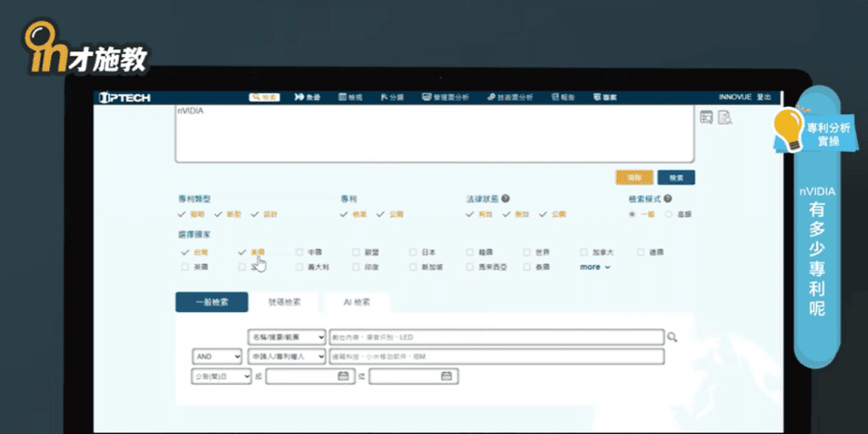Click the table icon right of the query box
The height and width of the screenshot is (434, 868).
pyautogui.click(x=706, y=118)
